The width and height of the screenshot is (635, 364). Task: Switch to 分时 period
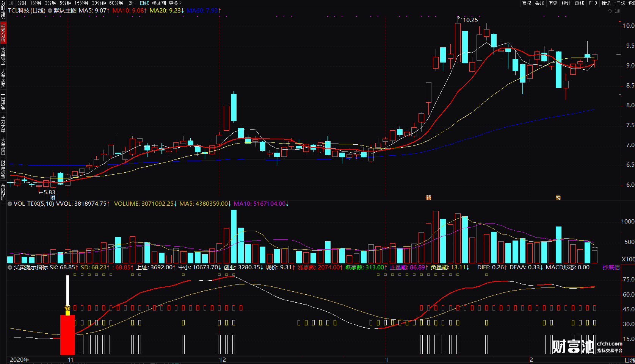(22, 3)
